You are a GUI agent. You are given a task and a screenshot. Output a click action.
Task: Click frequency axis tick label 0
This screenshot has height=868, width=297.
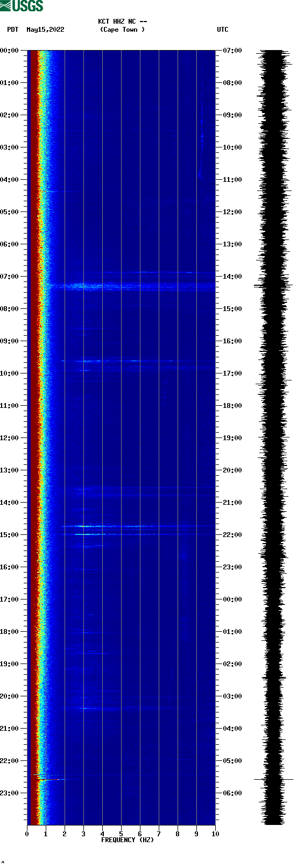point(27,834)
